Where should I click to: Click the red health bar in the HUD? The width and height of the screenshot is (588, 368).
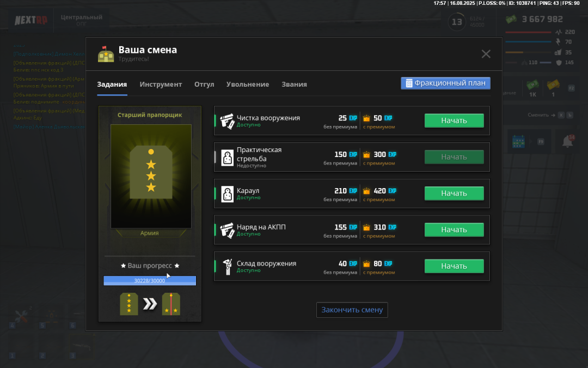pos(528,32)
